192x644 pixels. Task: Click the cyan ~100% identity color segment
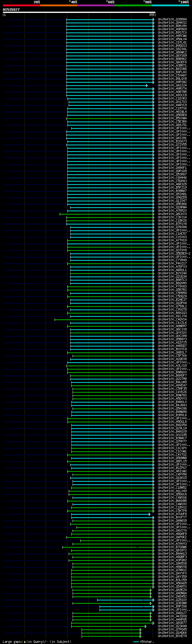[170, 5]
